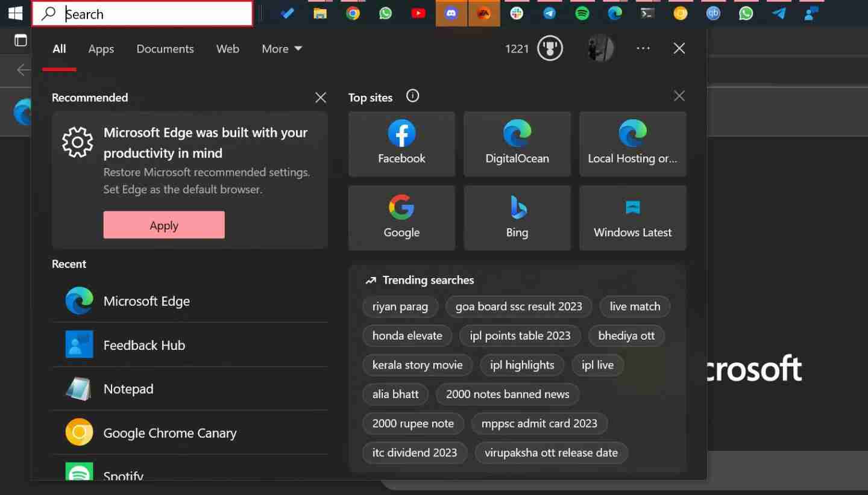Screen dimensions: 868x495
Task: Click the Top sites info icon
Action: [412, 96]
